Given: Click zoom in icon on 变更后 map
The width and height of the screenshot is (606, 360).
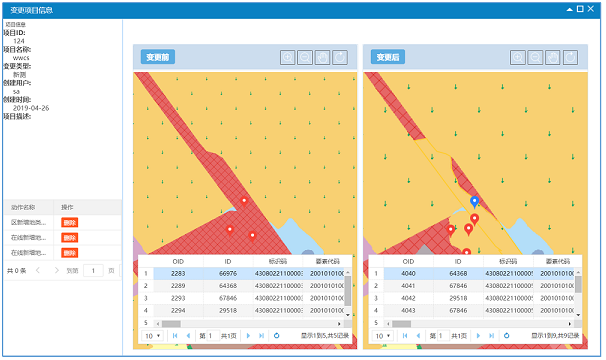Looking at the screenshot, I should pyautogui.click(x=518, y=58).
